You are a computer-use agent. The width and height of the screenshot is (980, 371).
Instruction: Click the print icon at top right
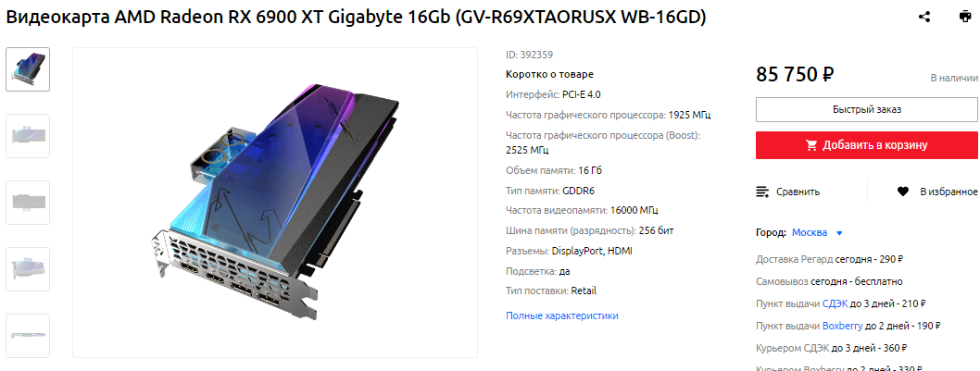[x=965, y=17]
